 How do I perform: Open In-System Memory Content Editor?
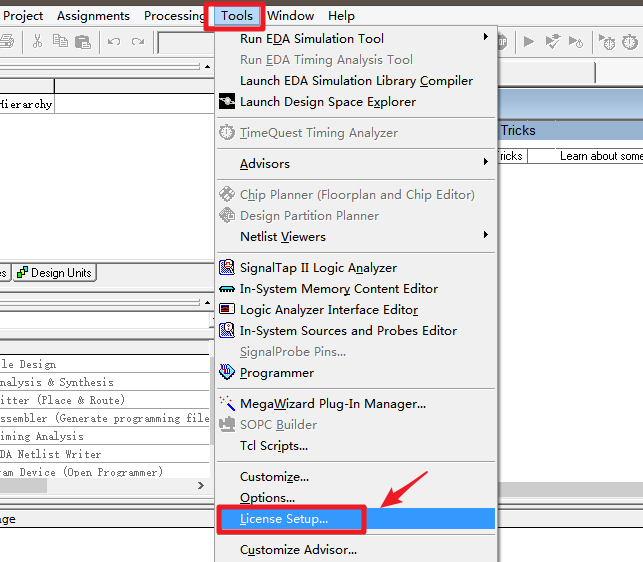pos(356,289)
